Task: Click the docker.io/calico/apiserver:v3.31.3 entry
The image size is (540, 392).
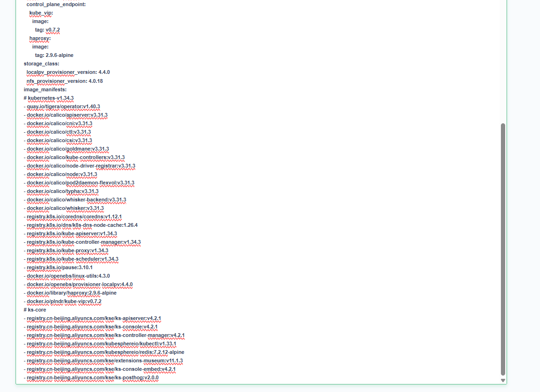Action: [x=67, y=115]
